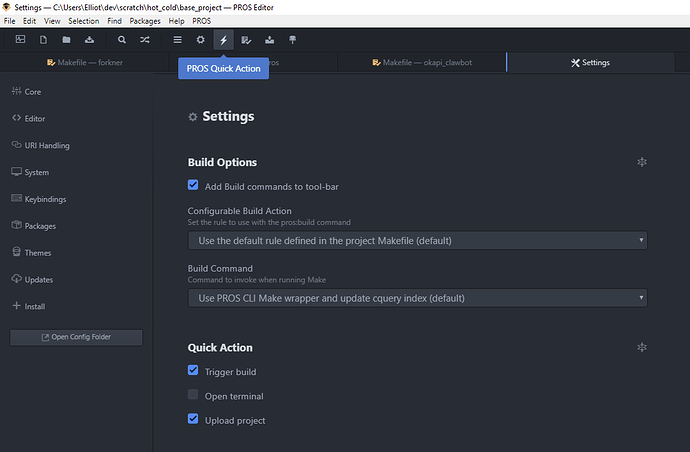The width and height of the screenshot is (690, 452).
Task: Click the Configurable Build Action label
Action: pos(239,211)
